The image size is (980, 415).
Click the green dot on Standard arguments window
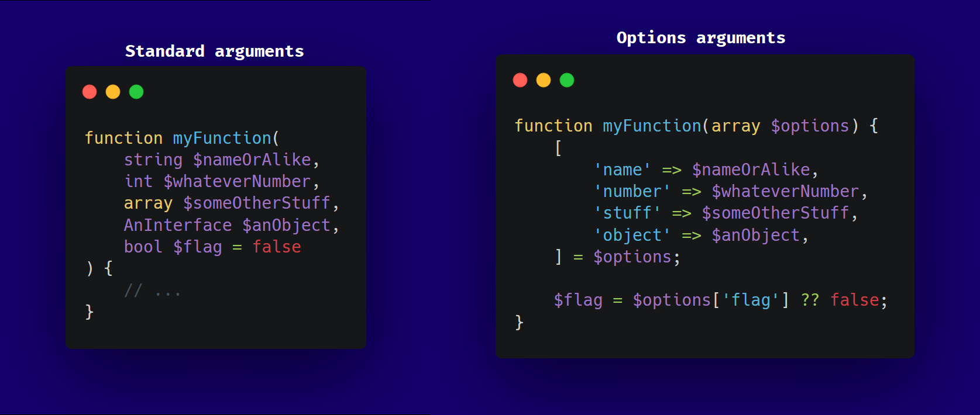tap(136, 92)
